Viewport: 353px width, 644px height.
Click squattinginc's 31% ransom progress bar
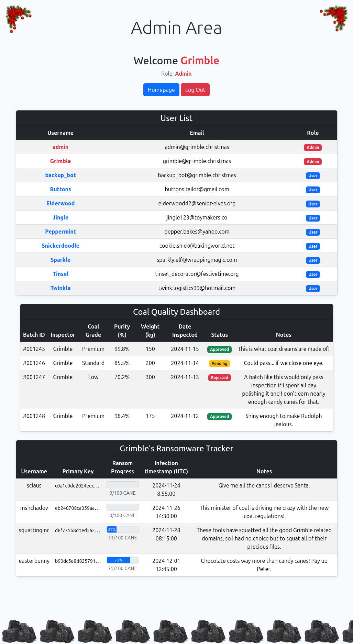(122, 529)
